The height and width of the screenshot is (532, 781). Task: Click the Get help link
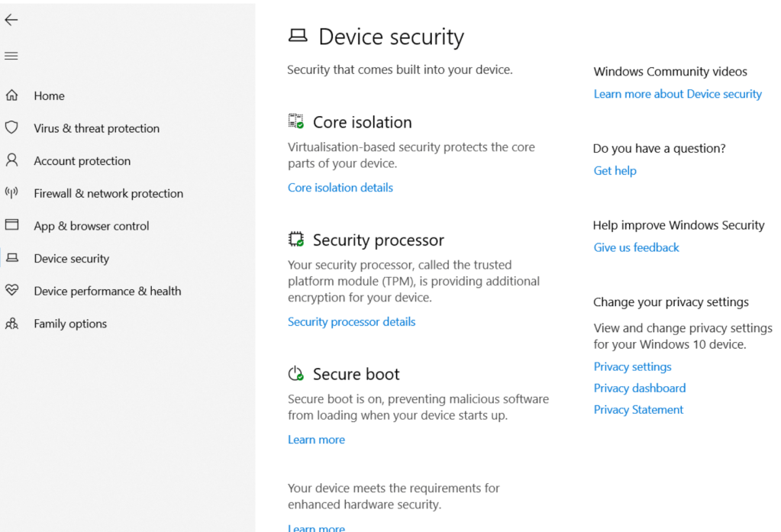click(x=615, y=171)
